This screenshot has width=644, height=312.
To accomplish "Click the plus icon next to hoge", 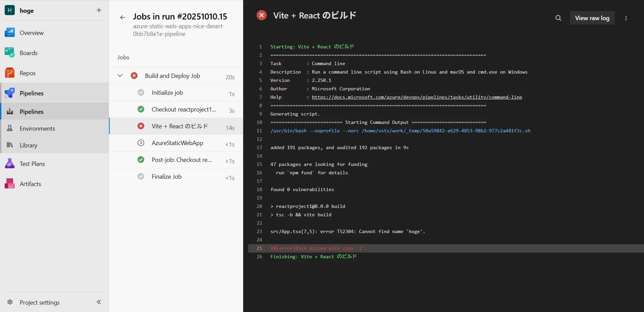I will coord(99,10).
